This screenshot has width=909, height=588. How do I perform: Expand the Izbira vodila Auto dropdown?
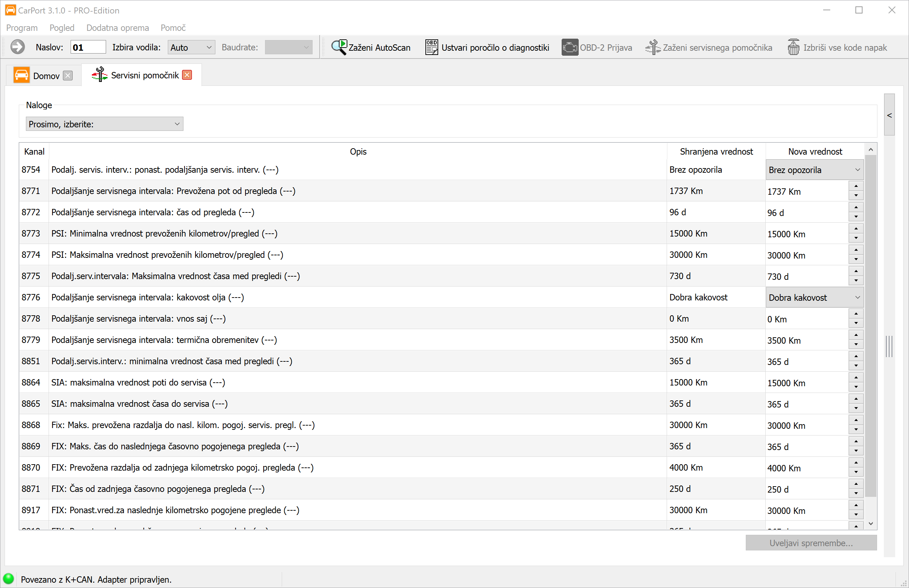(x=191, y=48)
